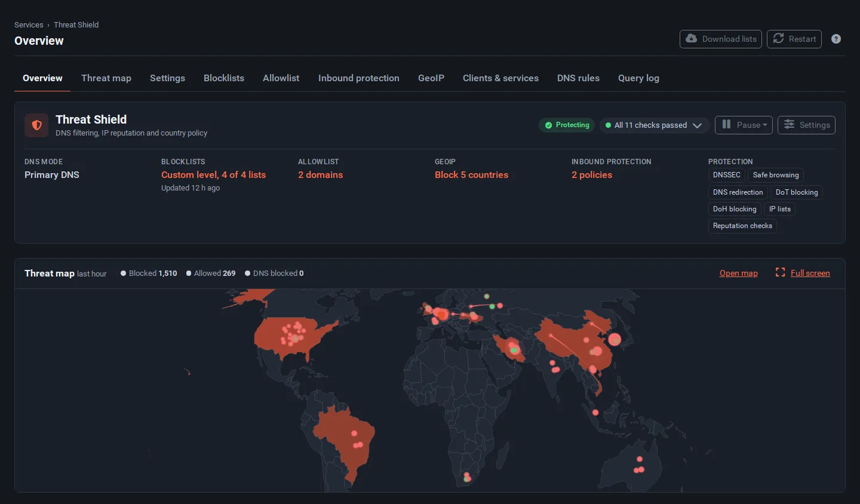Image resolution: width=860 pixels, height=504 pixels.
Task: Click the Safe browsing tag
Action: pos(776,175)
